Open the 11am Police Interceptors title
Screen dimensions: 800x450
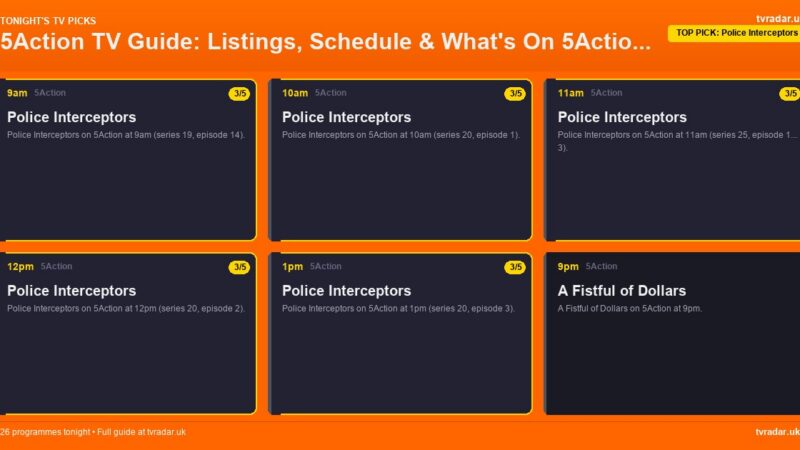pyautogui.click(x=622, y=117)
